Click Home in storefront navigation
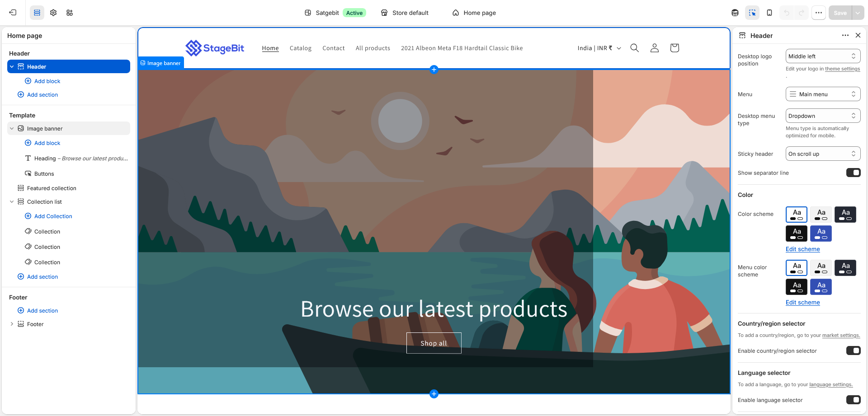The width and height of the screenshot is (868, 416). pyautogui.click(x=270, y=48)
